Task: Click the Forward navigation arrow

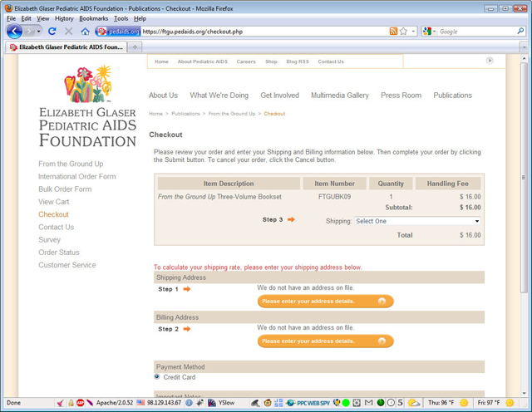Action: pos(30,32)
